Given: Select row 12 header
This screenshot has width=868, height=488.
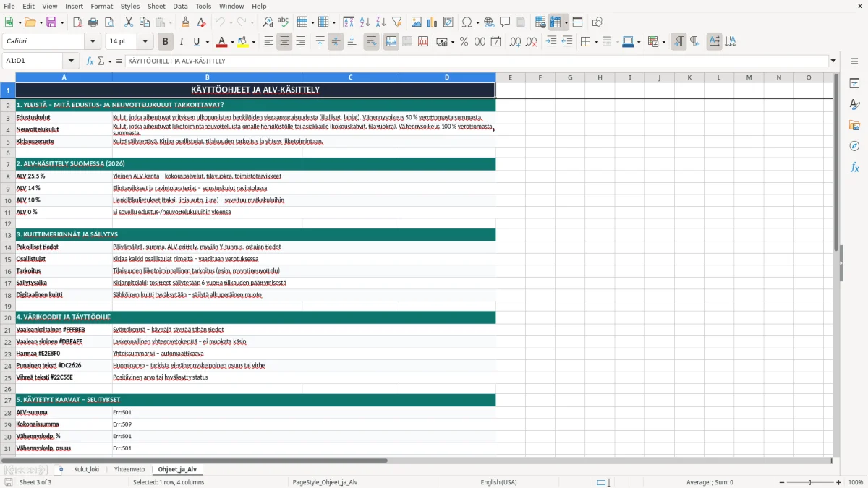Looking at the screenshot, I should click(8, 224).
